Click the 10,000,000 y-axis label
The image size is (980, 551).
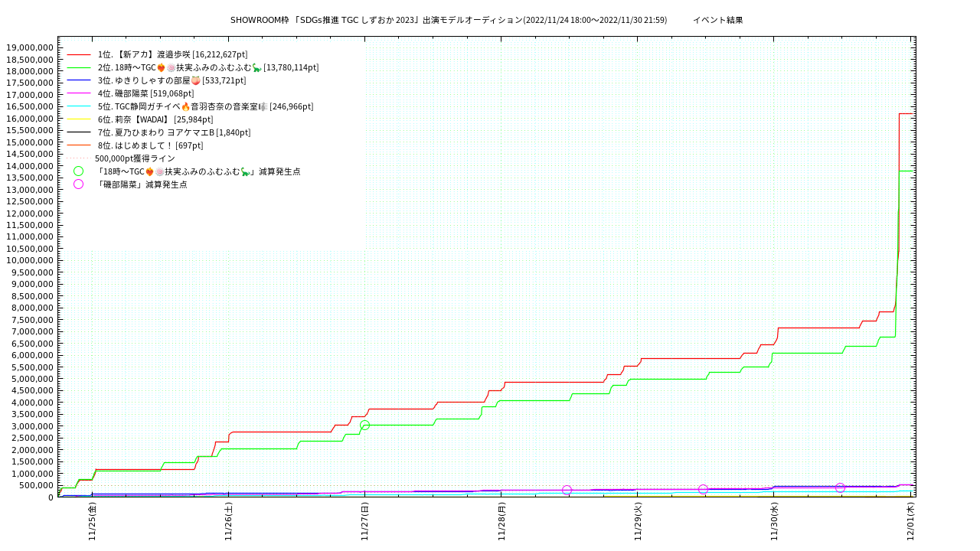[29, 260]
